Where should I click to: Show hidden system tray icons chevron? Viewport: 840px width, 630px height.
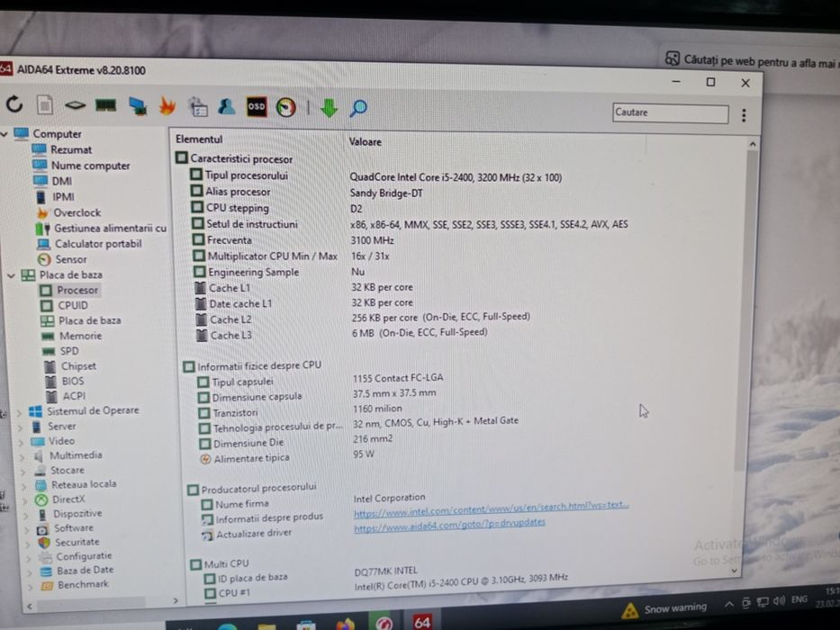(x=729, y=604)
